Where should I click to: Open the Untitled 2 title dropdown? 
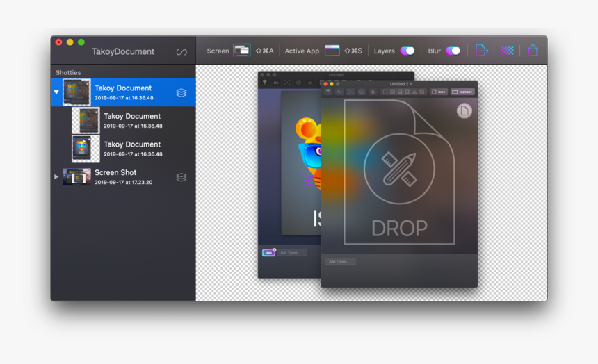click(401, 84)
